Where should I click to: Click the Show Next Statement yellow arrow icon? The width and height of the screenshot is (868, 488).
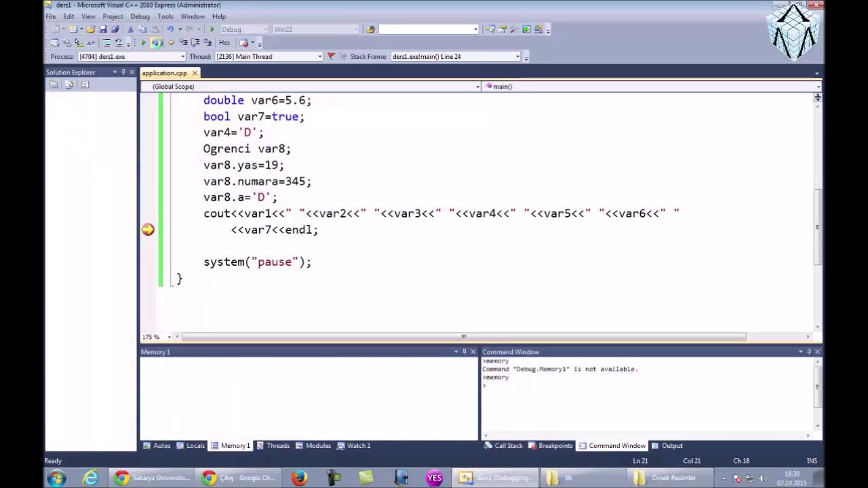pyautogui.click(x=171, y=42)
